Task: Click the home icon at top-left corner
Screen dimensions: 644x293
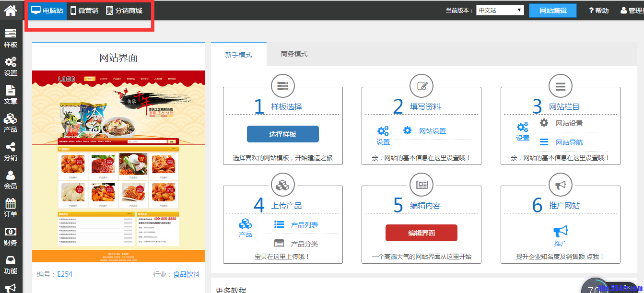Action: point(11,10)
